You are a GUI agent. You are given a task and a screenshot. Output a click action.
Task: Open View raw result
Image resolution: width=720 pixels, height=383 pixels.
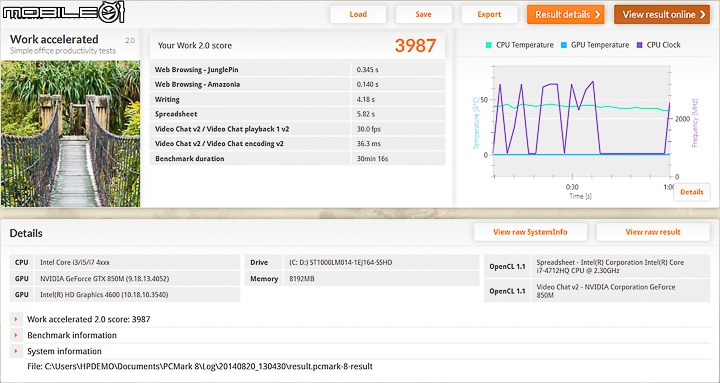[x=653, y=232]
